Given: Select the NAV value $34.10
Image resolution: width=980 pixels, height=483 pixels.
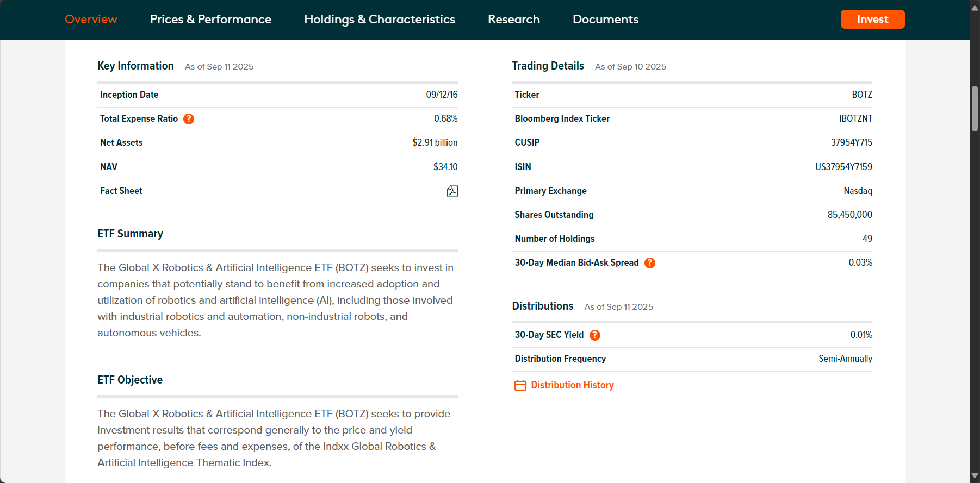Looking at the screenshot, I should pos(445,167).
